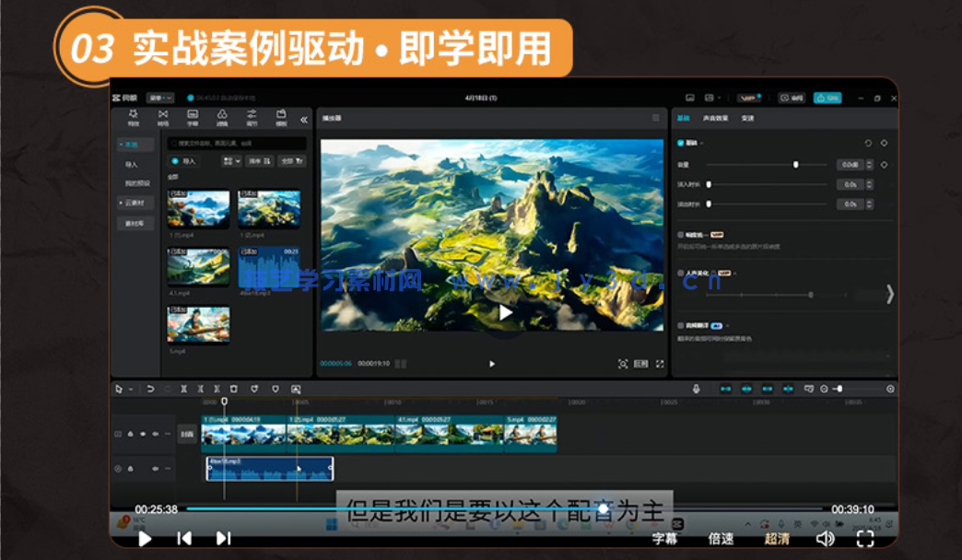This screenshot has height=560, width=962.
Task: Enable the 语音翻译 AI toggle
Action: pos(680,326)
